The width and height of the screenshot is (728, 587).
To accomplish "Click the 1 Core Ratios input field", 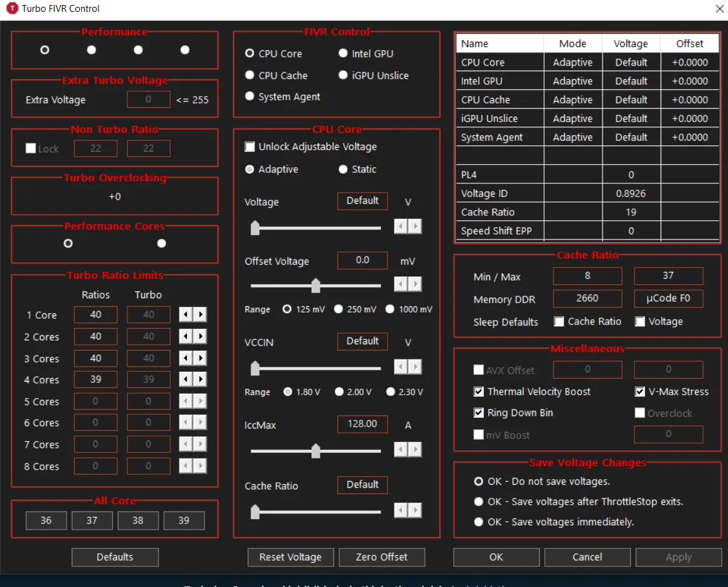I will click(x=95, y=314).
